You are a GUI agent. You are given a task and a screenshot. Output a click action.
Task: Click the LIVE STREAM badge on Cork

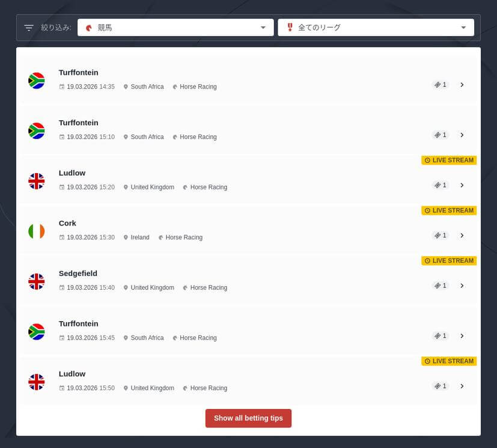[449, 210]
